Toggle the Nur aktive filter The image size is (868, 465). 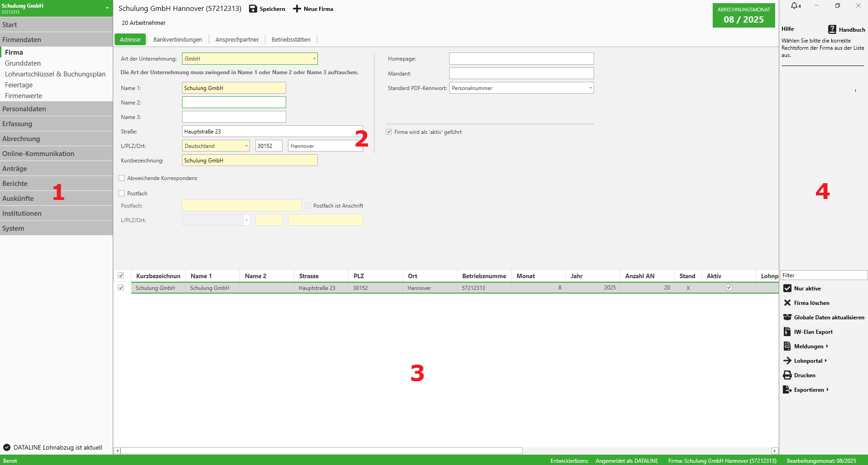[x=787, y=288]
